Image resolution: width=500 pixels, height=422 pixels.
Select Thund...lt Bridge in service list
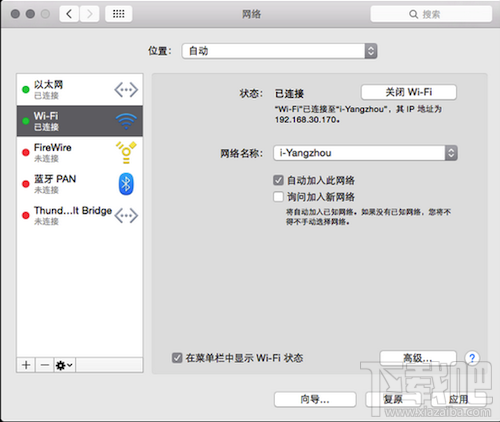80,215
